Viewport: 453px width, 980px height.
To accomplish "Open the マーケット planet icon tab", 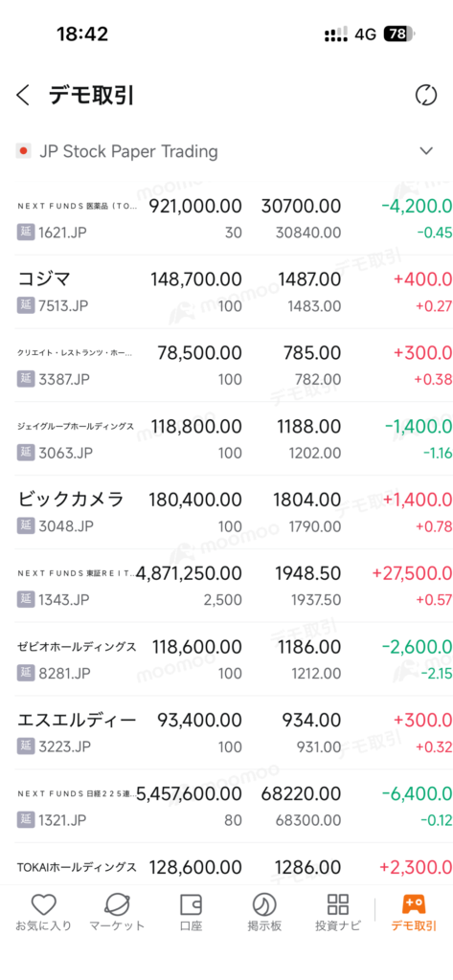I will point(117,913).
